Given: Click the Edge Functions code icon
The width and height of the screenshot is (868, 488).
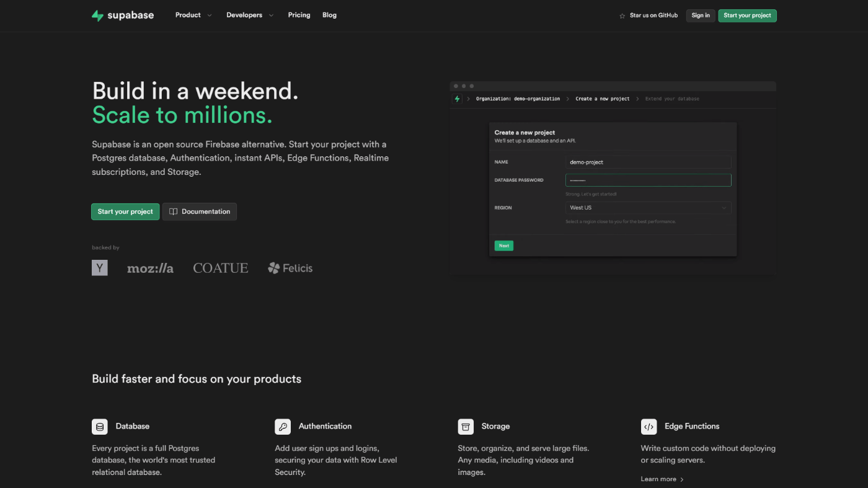Looking at the screenshot, I should tap(649, 427).
